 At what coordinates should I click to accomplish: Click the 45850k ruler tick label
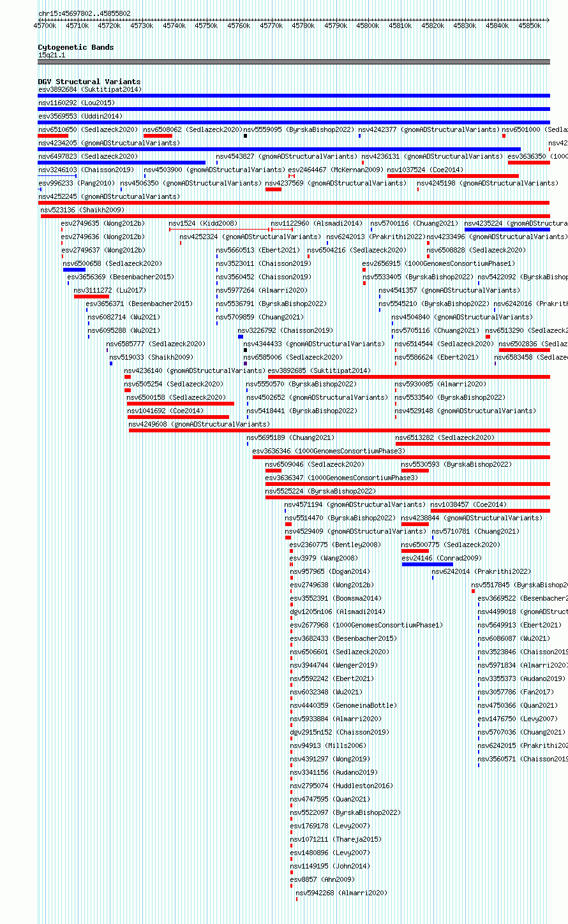click(529, 26)
